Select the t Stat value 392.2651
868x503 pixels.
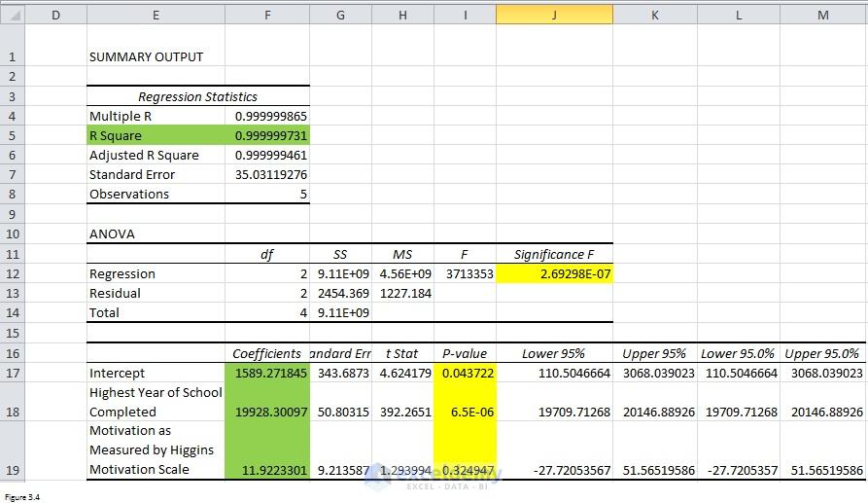[403, 402]
